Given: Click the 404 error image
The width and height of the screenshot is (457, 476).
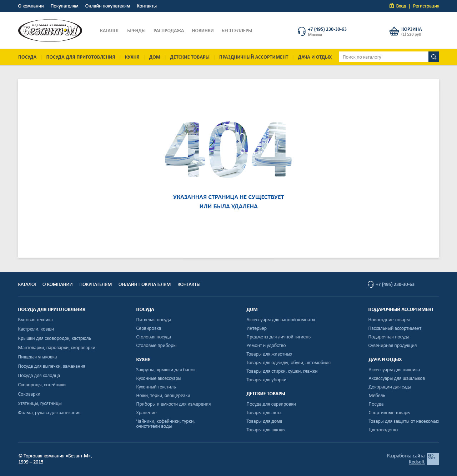Looking at the screenshot, I should coord(228,149).
